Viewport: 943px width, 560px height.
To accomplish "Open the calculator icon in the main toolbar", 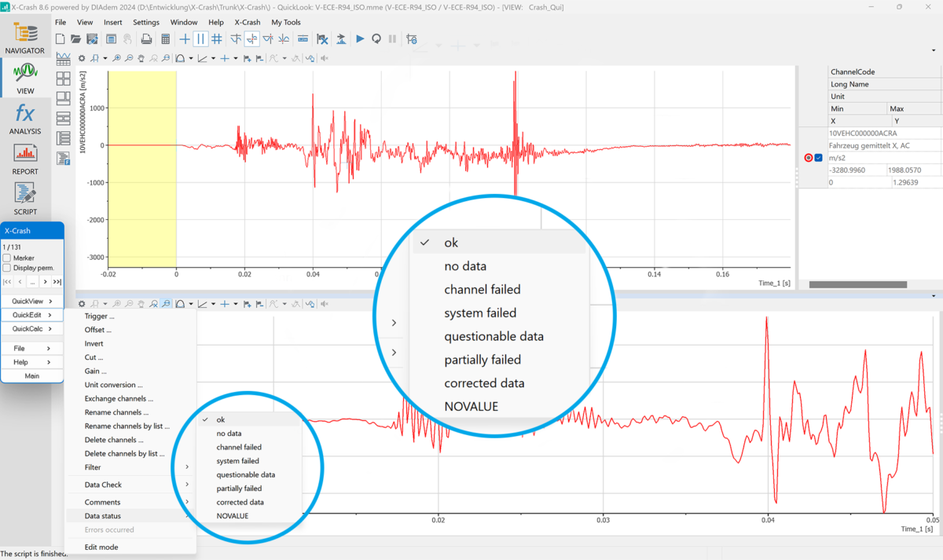I will (166, 38).
